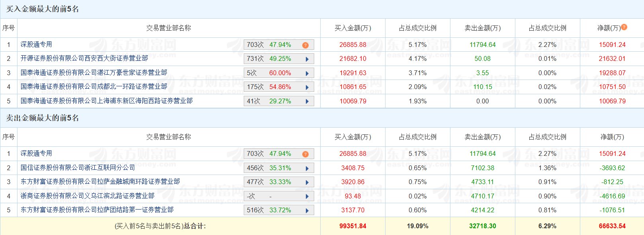
Task: Open 国泰海通证券湛江万豪世家证券营业部 link
Action: click(94, 72)
